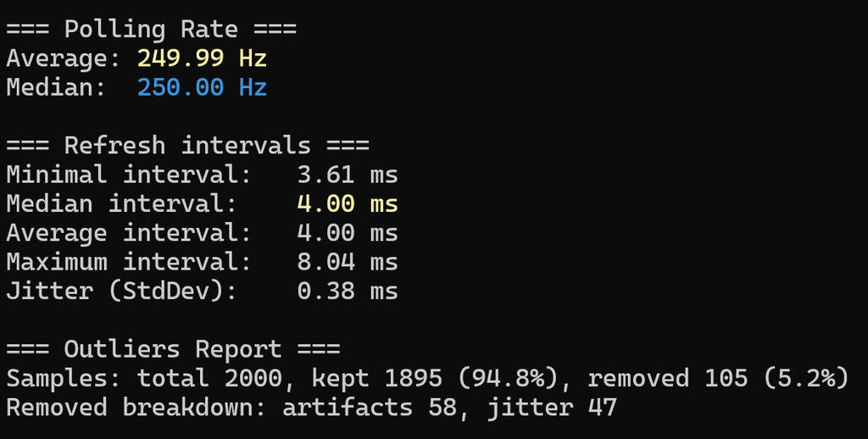Viewport: 868px width, 439px height.
Task: Click the yellow 249.99 Hz average value
Action: tap(202, 58)
